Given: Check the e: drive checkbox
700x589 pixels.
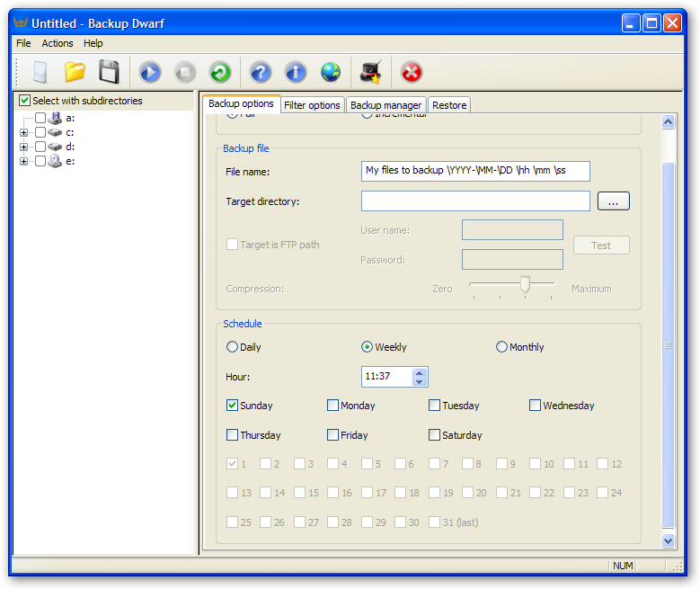Looking at the screenshot, I should [x=40, y=161].
